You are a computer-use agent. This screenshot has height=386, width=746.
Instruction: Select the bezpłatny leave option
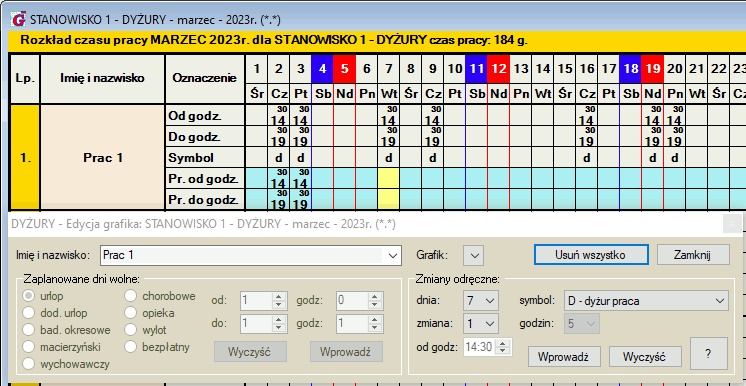tap(131, 347)
